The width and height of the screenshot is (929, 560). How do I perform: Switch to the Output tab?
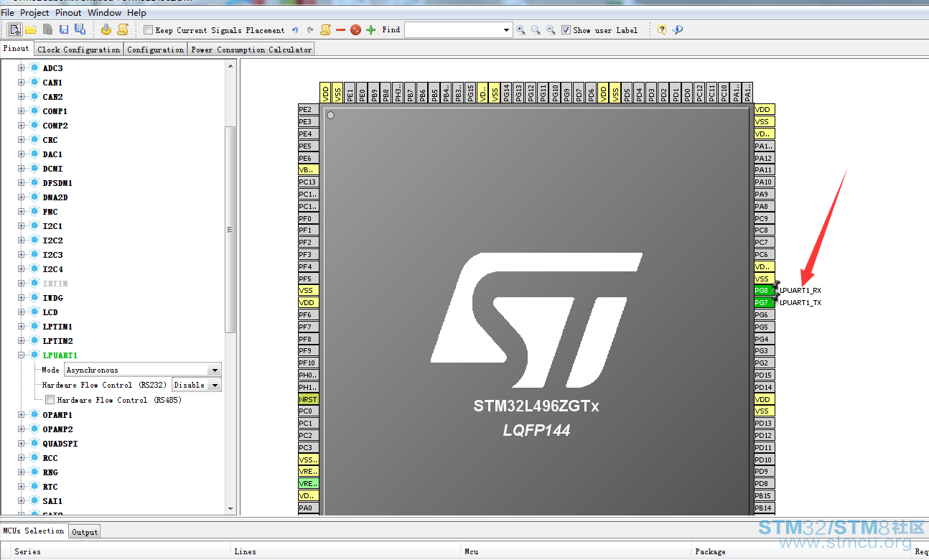85,532
